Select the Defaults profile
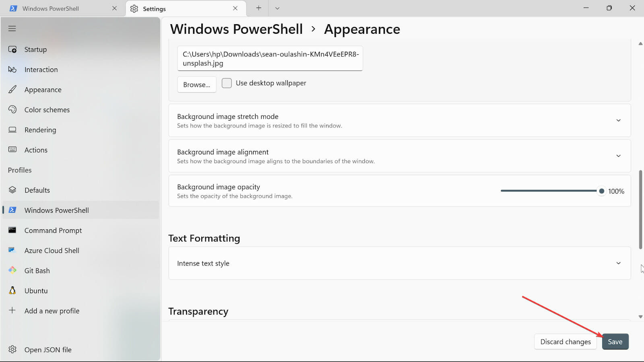The image size is (644, 362). (x=80, y=190)
